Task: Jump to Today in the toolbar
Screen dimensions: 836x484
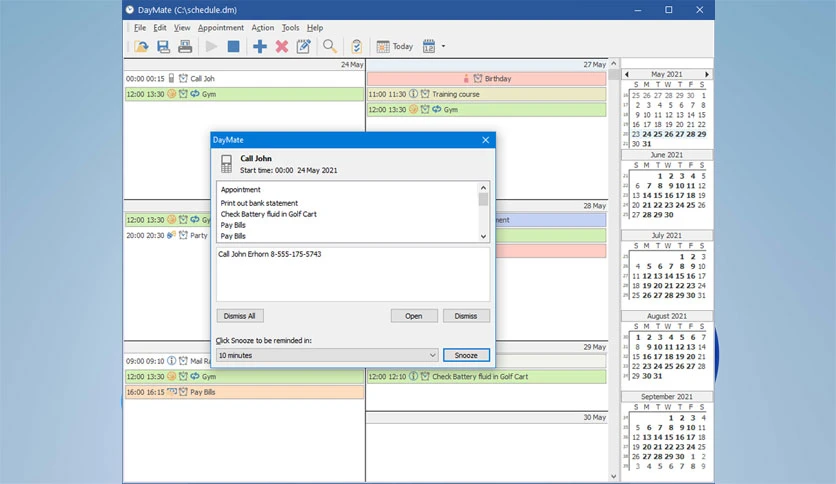Action: (x=395, y=47)
